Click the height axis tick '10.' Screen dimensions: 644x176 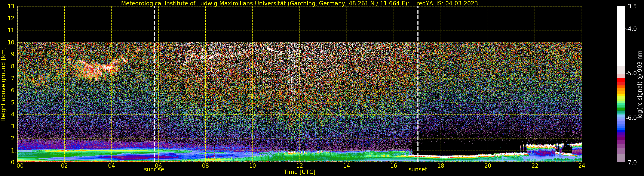point(12,43)
